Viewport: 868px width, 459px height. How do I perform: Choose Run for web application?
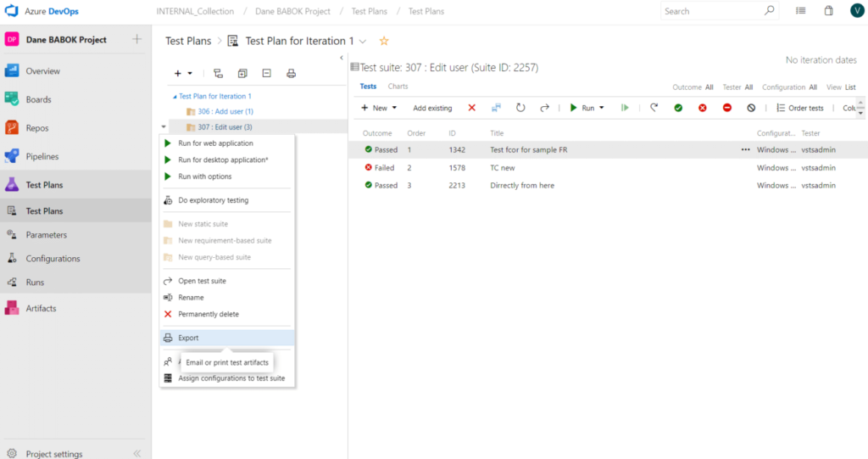point(215,143)
